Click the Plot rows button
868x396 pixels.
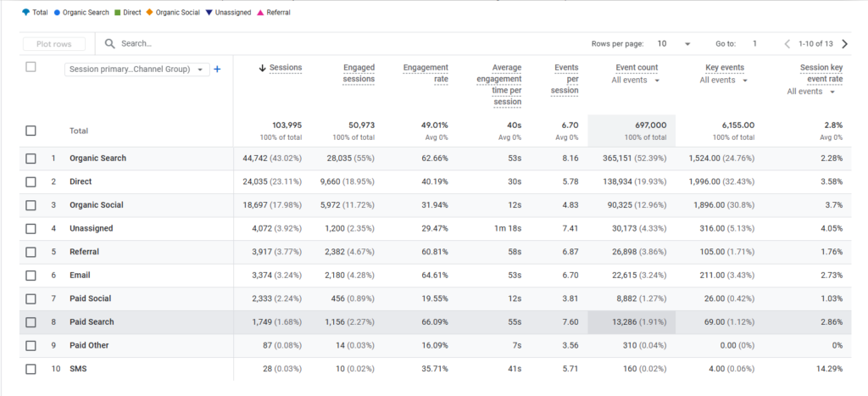(54, 43)
